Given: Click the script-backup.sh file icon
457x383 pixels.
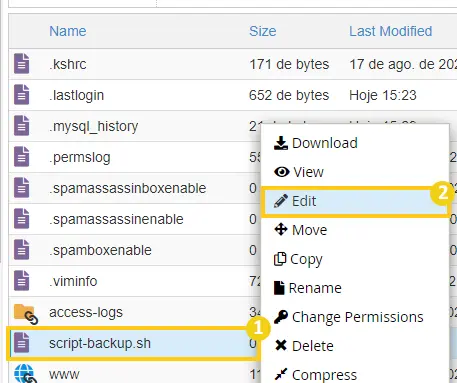Looking at the screenshot, I should 22,342.
